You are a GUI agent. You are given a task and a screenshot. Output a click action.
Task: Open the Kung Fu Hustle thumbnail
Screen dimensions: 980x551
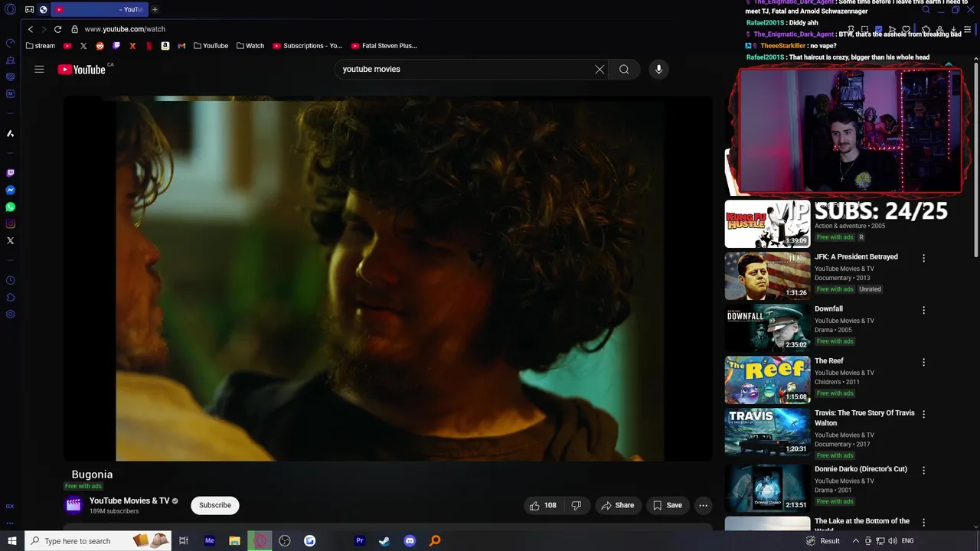767,224
